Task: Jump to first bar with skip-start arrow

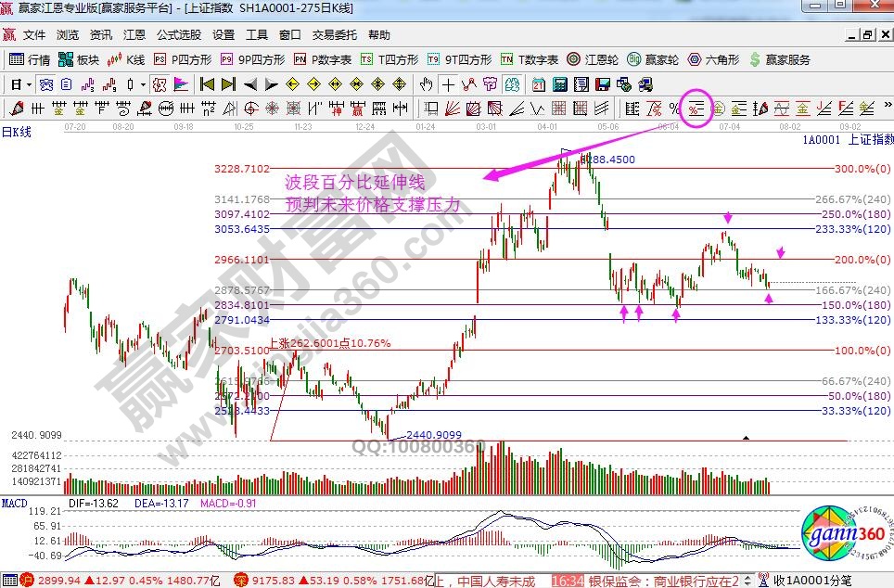Action: [x=206, y=84]
